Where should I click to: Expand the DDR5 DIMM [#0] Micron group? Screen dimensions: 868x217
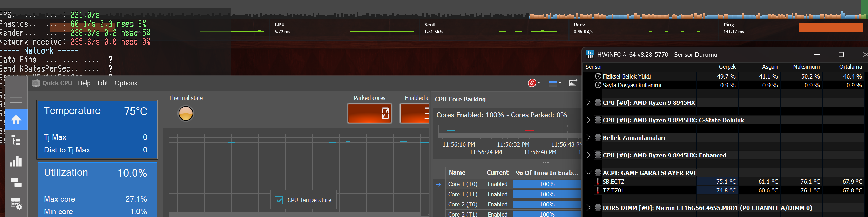pyautogui.click(x=588, y=208)
